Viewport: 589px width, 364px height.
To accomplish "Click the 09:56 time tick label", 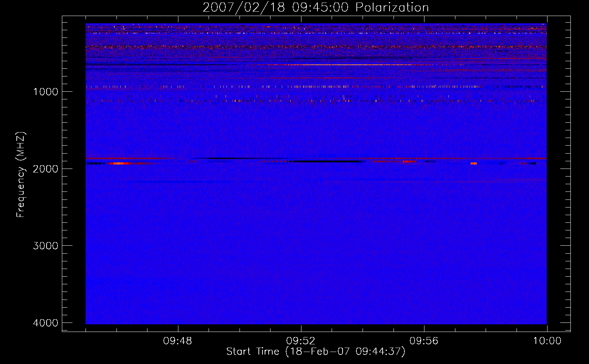I will click(x=424, y=341).
